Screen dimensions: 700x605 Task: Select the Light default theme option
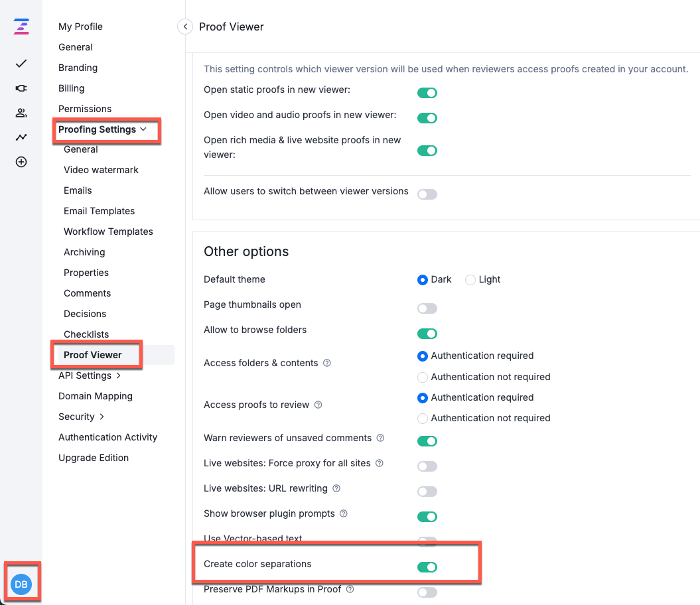point(470,280)
